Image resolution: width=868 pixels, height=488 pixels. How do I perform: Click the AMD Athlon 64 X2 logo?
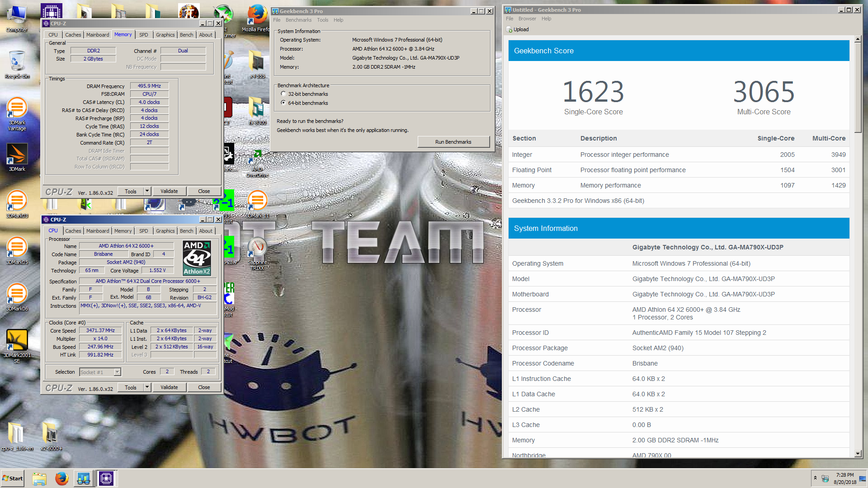point(197,258)
